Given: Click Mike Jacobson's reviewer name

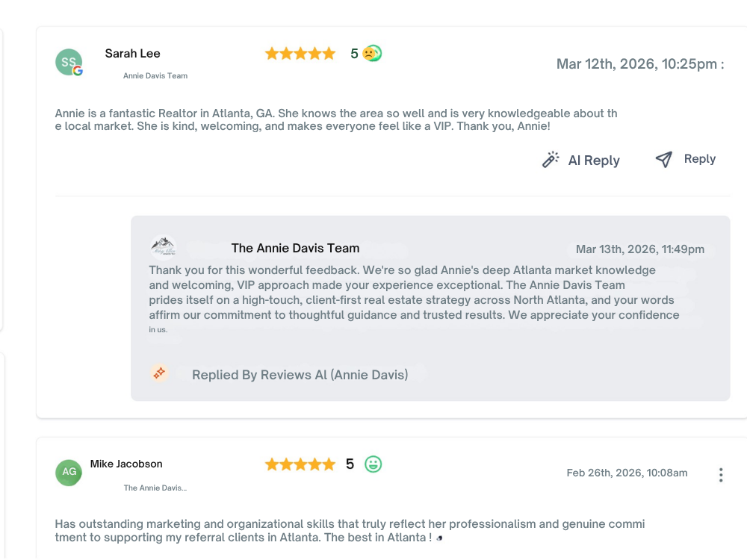Looking at the screenshot, I should click(x=125, y=464).
